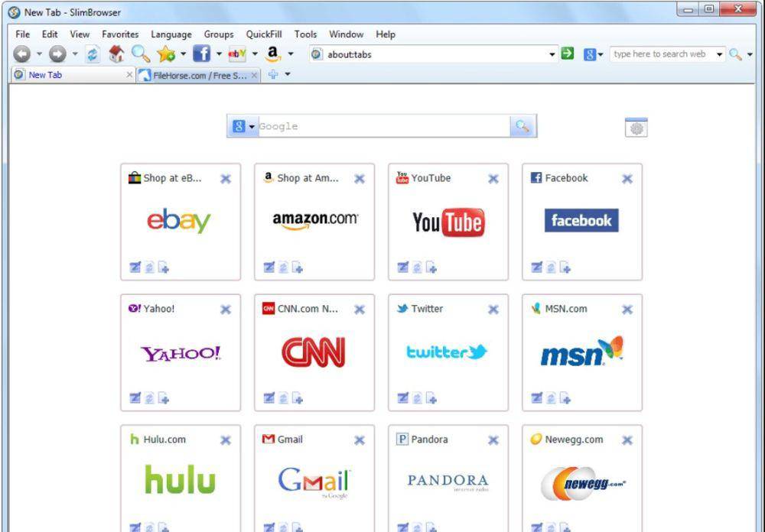The image size is (765, 532).
Task: Click the green Go arrow button
Action: pyautogui.click(x=568, y=54)
